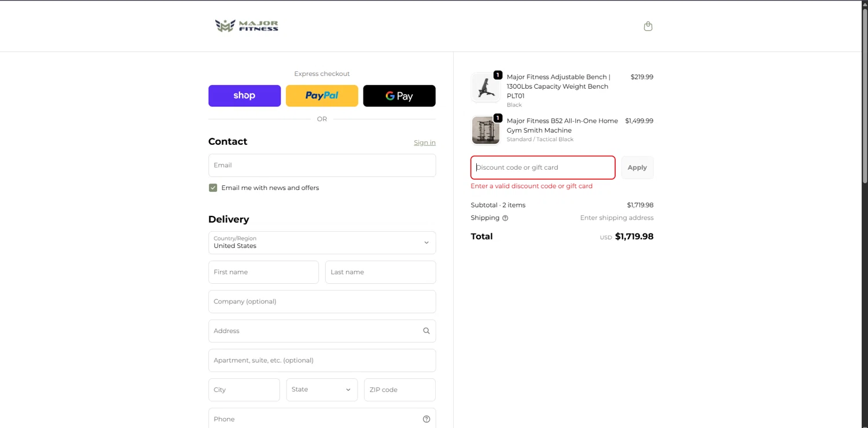Viewport: 868px width, 428px height.
Task: Click the 'Enter shipping address' text
Action: pos(617,218)
